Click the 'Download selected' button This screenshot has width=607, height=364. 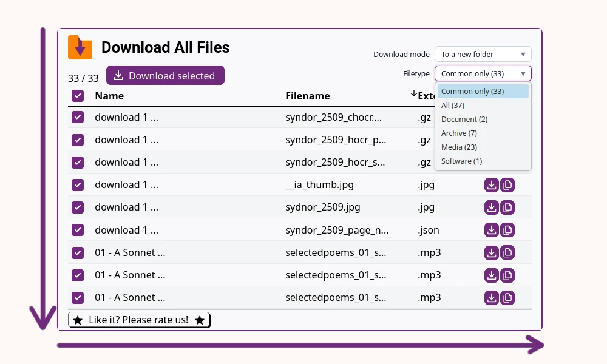(x=165, y=76)
